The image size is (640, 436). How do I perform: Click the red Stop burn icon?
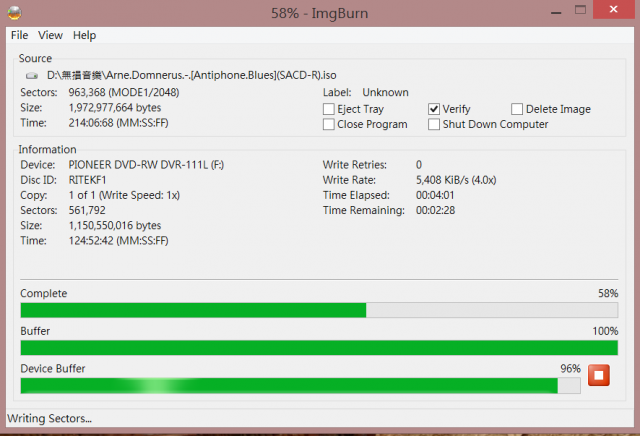[598, 375]
